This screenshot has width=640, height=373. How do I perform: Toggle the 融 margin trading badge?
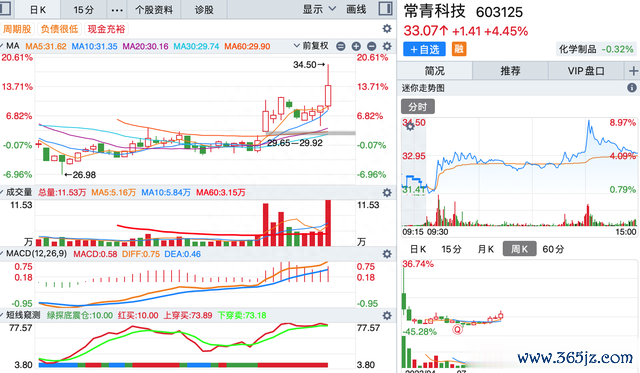pyautogui.click(x=459, y=49)
